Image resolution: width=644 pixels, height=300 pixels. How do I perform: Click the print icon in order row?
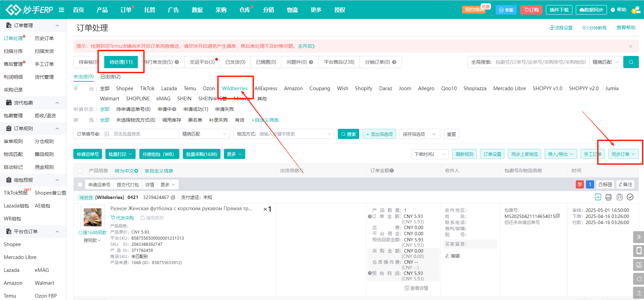tap(608, 197)
